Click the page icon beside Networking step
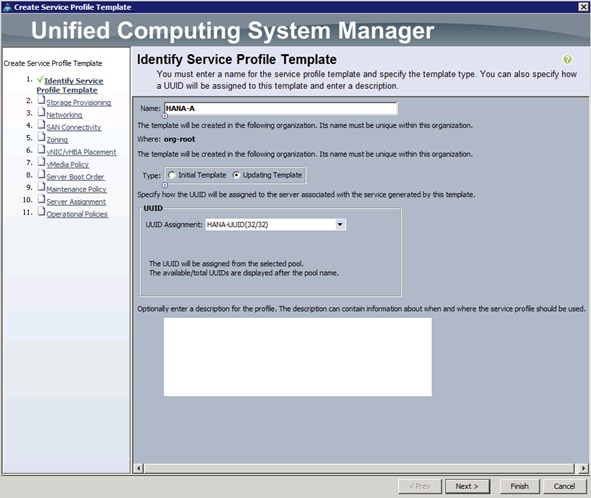Image resolution: width=591 pixels, height=498 pixels. click(x=41, y=113)
